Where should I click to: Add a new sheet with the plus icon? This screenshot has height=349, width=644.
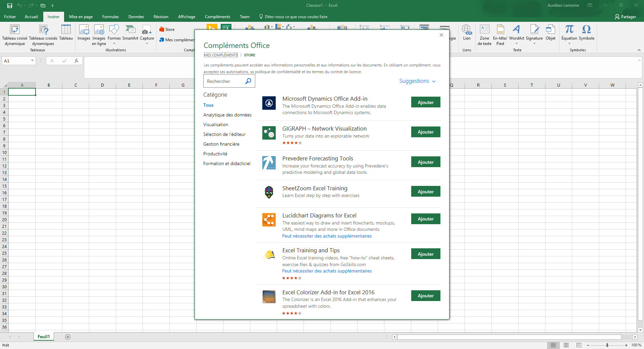click(68, 337)
